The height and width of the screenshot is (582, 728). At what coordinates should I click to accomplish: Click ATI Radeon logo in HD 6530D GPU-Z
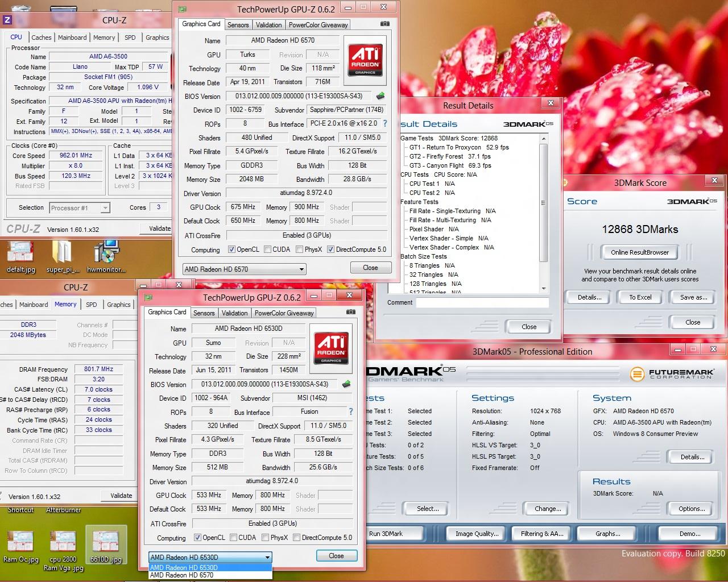pos(330,348)
